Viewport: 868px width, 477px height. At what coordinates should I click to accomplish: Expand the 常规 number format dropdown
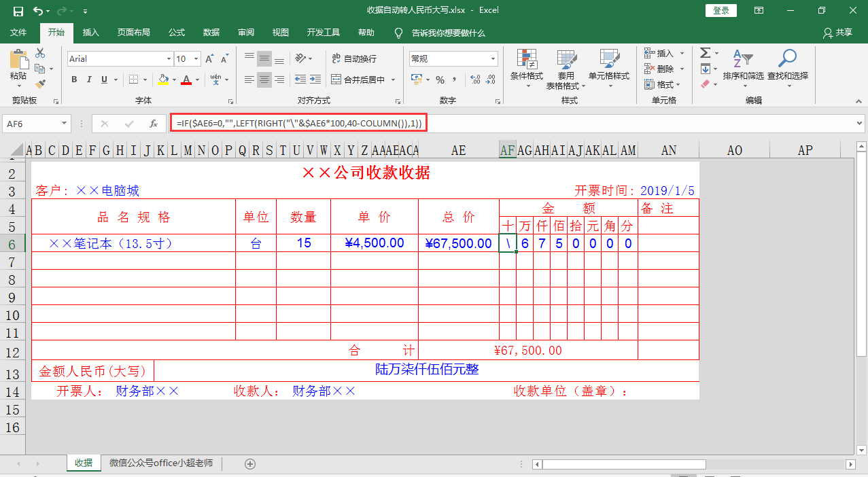[x=493, y=59]
